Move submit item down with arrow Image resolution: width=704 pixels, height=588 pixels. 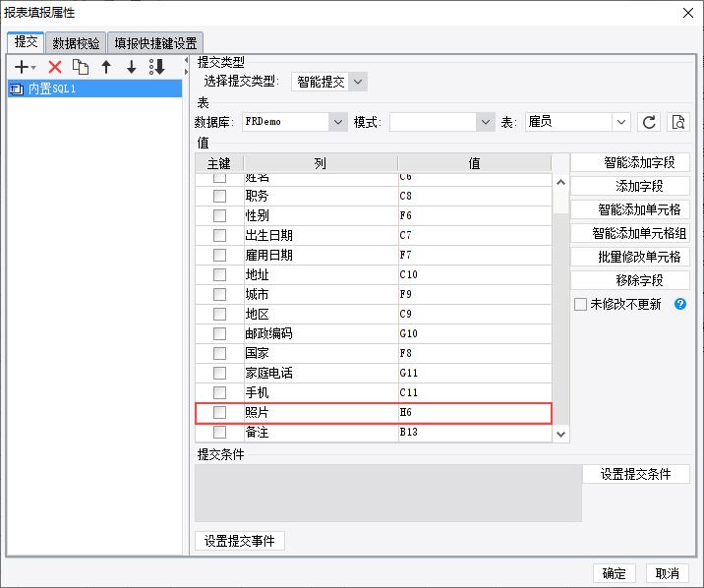click(x=131, y=67)
